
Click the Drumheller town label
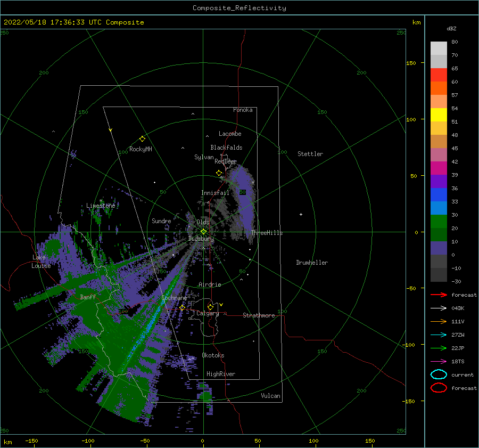312,263
